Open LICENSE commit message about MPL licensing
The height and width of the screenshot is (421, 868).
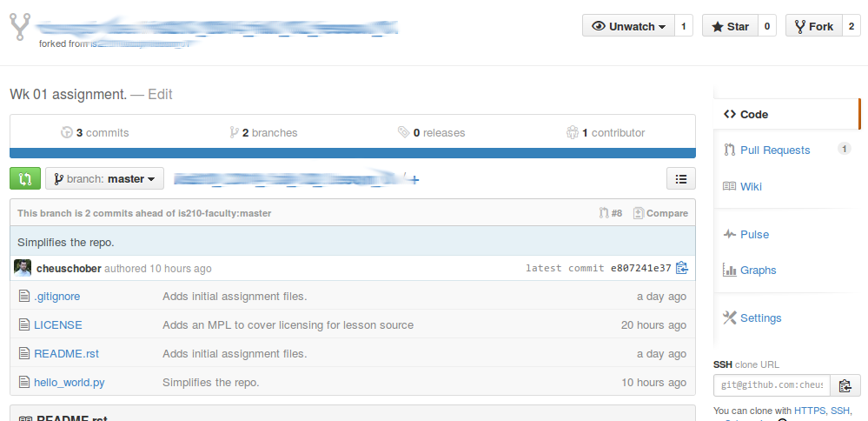click(288, 324)
